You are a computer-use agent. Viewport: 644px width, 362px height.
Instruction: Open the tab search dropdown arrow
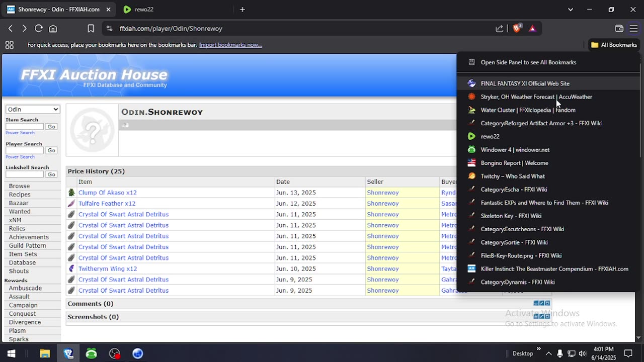pyautogui.click(x=570, y=10)
